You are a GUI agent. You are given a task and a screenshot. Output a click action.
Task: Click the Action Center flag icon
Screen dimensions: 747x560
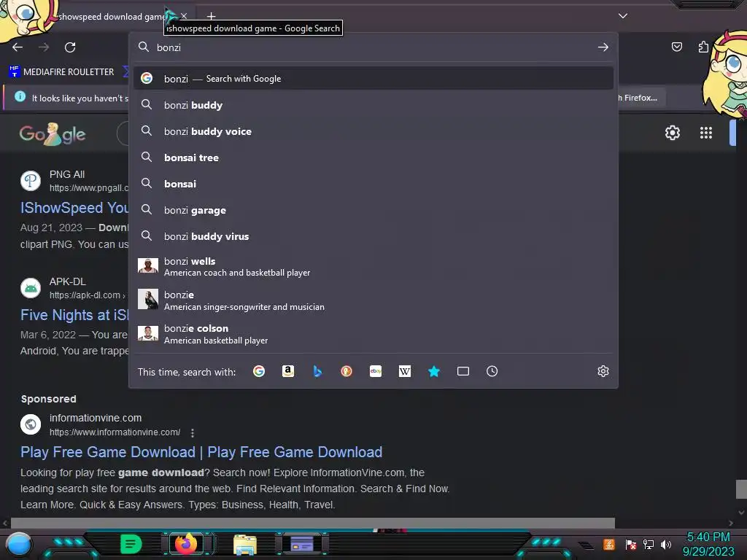coord(631,544)
